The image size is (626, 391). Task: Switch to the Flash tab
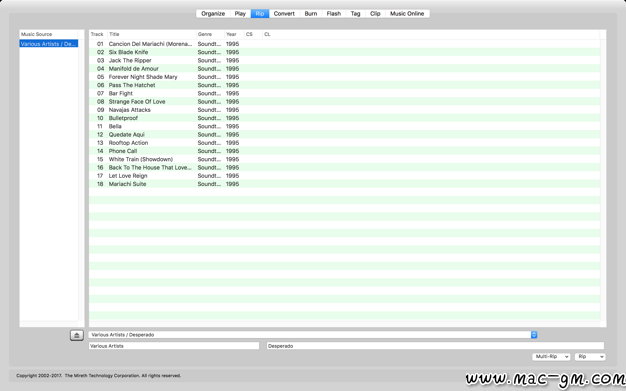pos(334,14)
